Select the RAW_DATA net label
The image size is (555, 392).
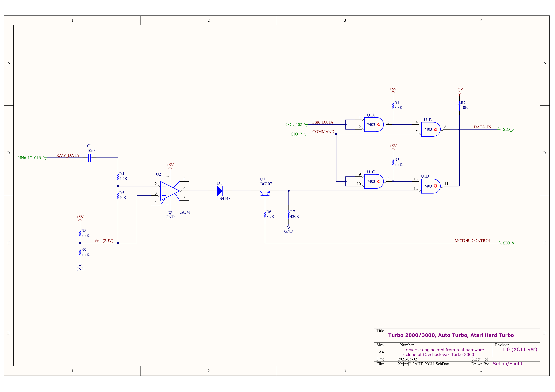(x=68, y=155)
